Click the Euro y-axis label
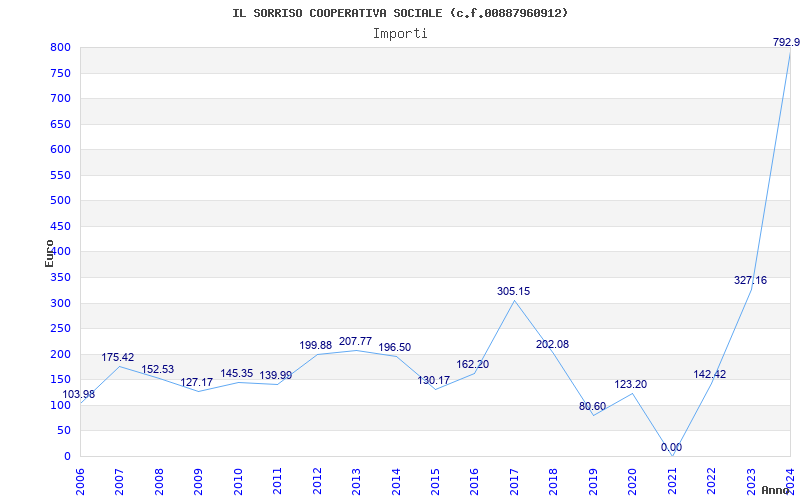This screenshot has height=500, width=800. (49, 253)
